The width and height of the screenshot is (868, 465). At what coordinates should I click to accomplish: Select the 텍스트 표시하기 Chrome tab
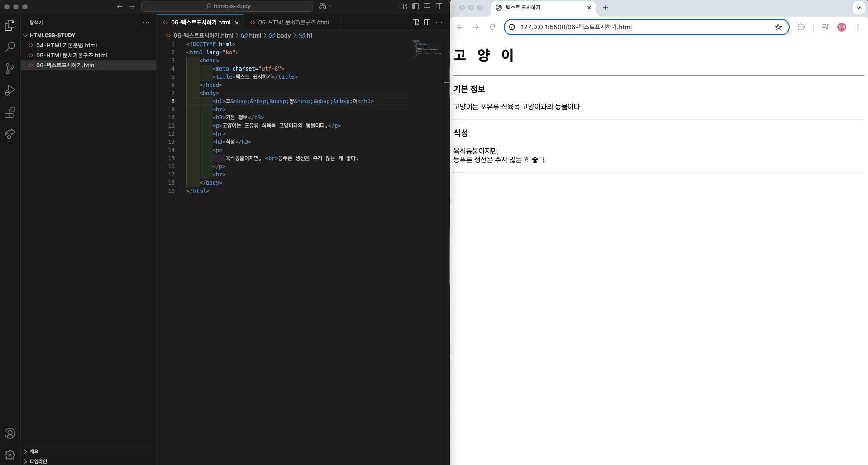click(x=543, y=8)
